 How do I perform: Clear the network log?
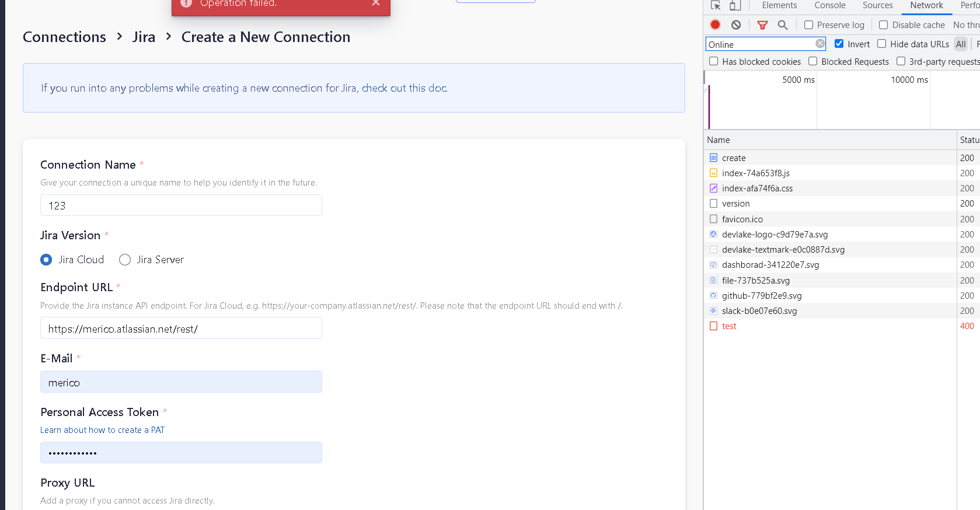(x=736, y=25)
